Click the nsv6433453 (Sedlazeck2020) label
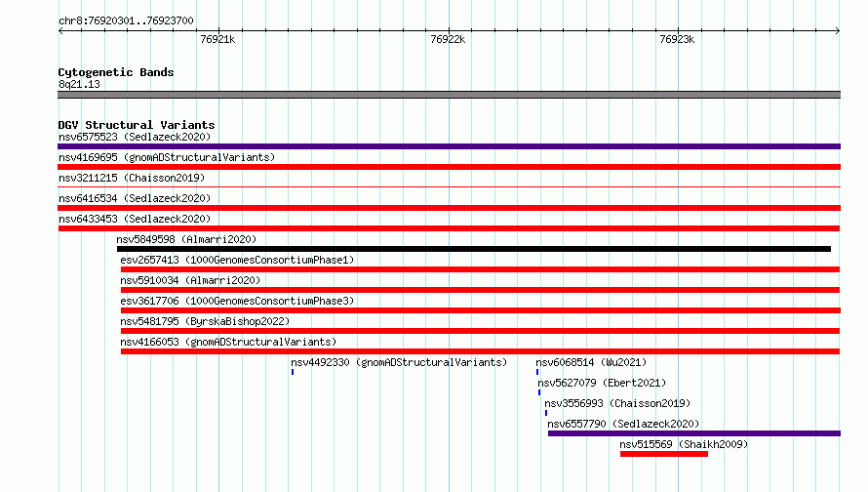This screenshot has width=868, height=492. (135, 219)
